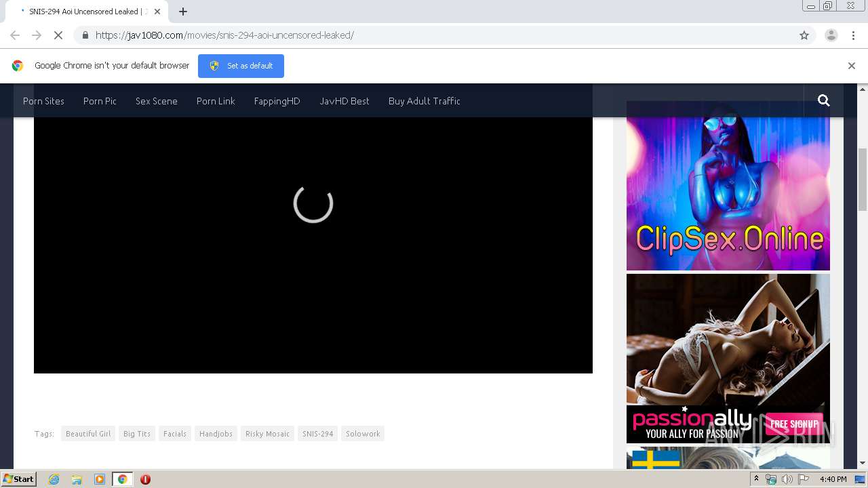Screen dimensions: 868x488
Task: Open a new tab with plus button
Action: point(183,12)
